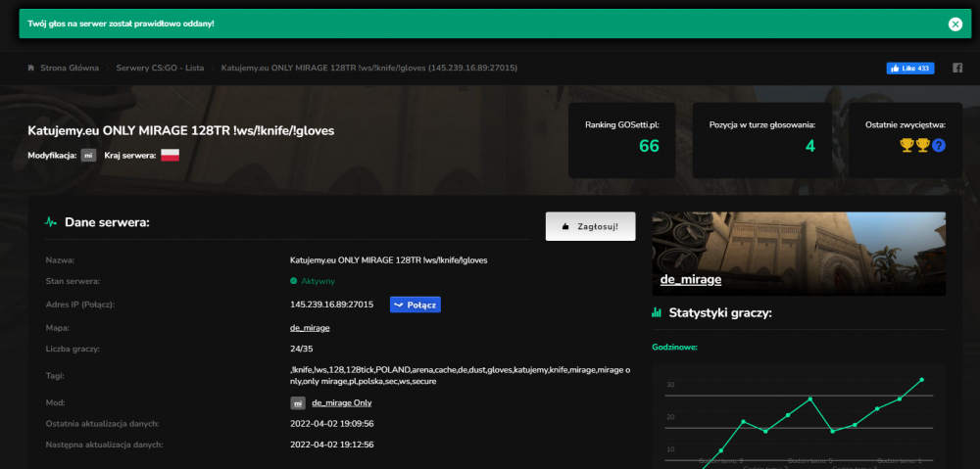Select the IP address 145.239.16.89:27015 text
The width and height of the screenshot is (980, 469).
click(x=332, y=305)
